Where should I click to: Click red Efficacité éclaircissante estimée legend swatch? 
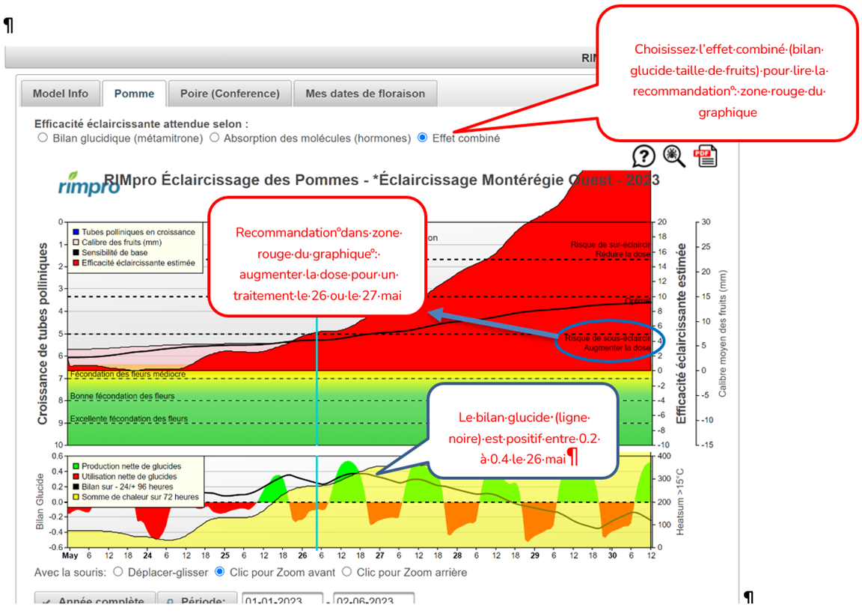76,263
